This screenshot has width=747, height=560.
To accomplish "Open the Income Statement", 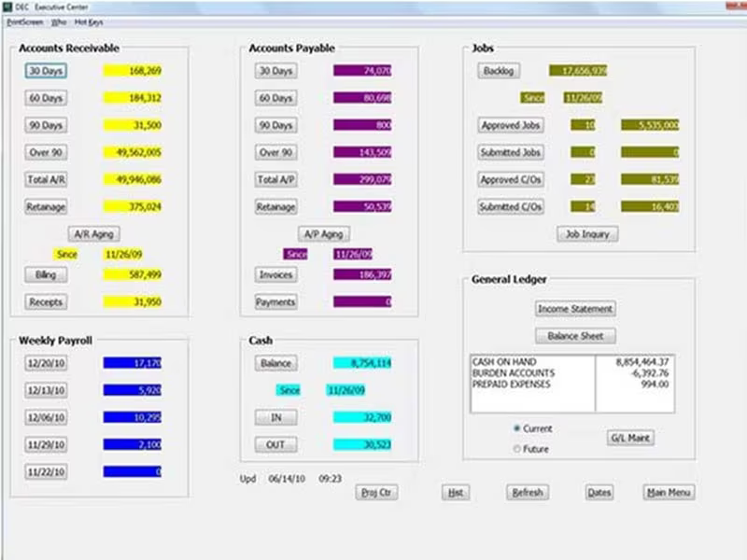I will click(575, 309).
